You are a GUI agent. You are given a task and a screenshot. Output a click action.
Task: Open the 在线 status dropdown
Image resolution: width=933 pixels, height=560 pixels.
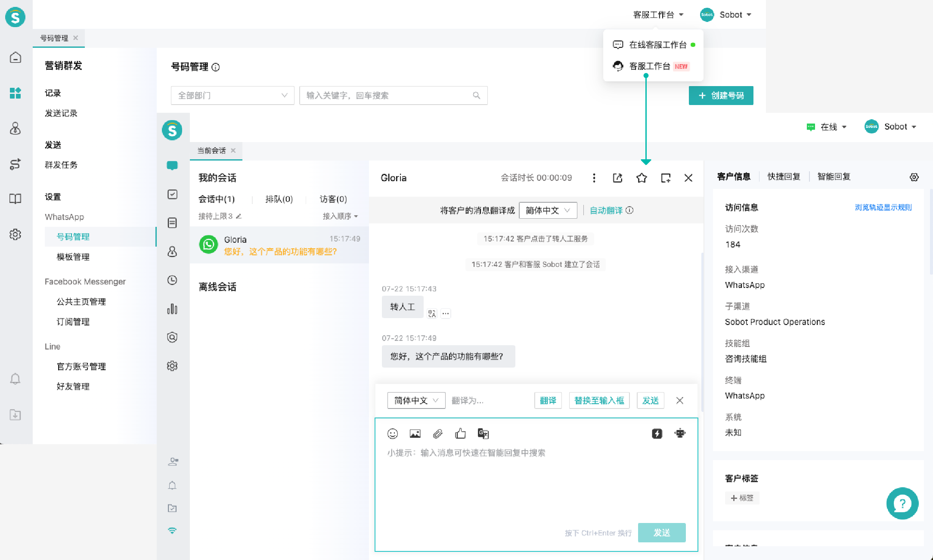tap(827, 127)
